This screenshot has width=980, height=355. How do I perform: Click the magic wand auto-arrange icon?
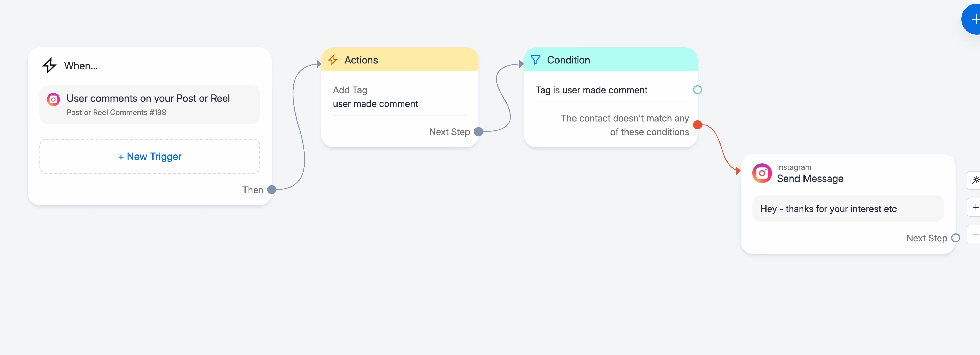975,180
